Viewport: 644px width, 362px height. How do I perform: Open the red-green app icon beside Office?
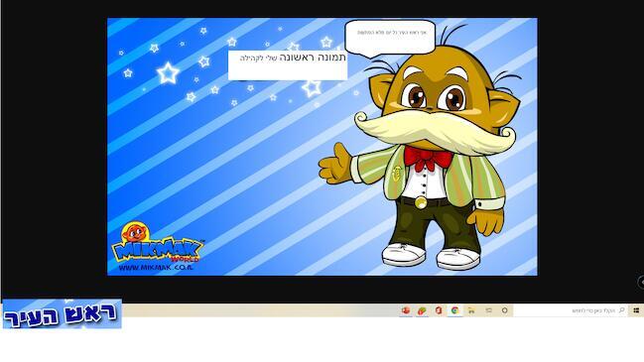point(422,310)
